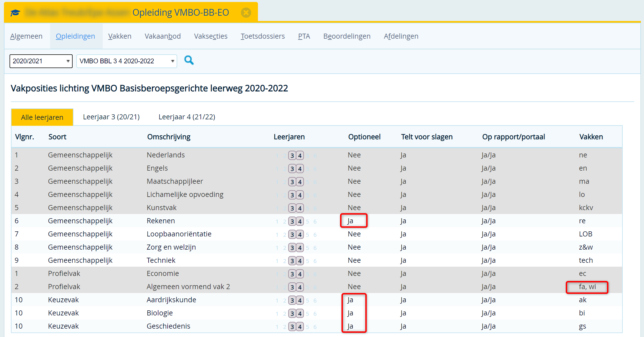This screenshot has width=644, height=337.
Task: Click leerjaar 3 badge in Rekenen row
Action: pyautogui.click(x=292, y=221)
